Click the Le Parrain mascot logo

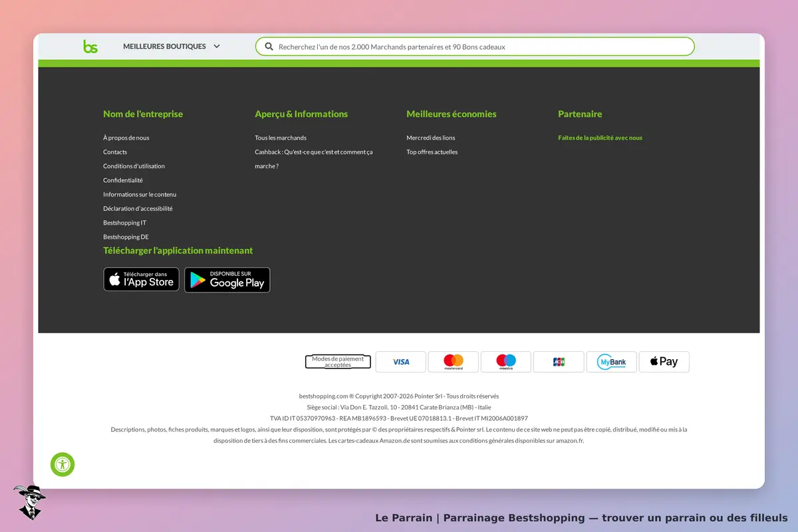tap(29, 502)
